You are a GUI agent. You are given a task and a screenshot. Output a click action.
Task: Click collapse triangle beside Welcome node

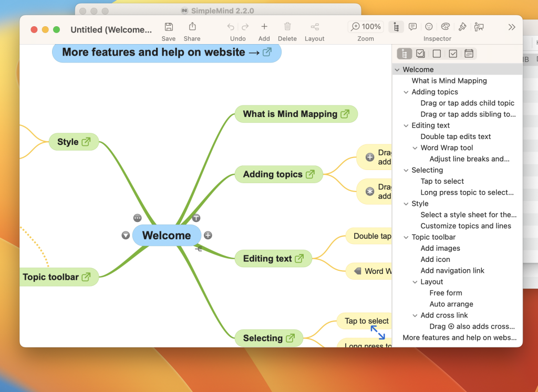(126, 235)
